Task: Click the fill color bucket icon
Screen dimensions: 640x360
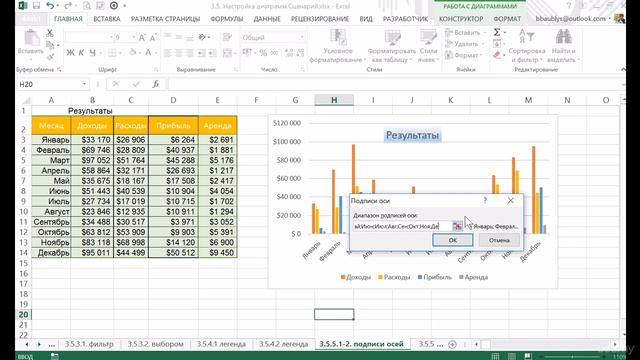Action: click(132, 53)
